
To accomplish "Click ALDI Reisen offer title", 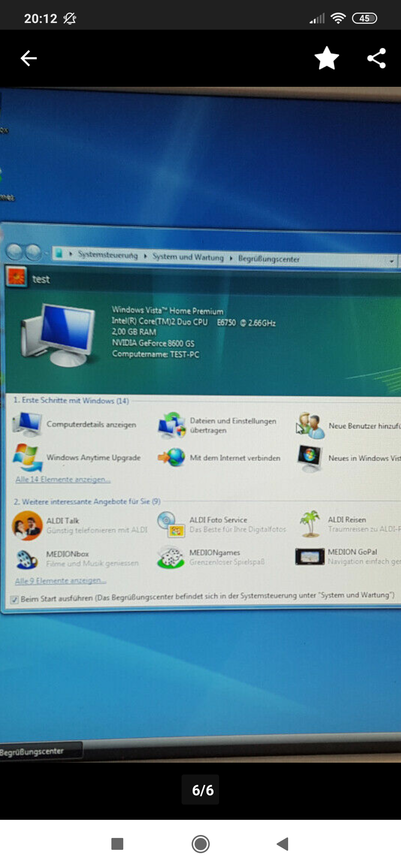I will click(347, 520).
